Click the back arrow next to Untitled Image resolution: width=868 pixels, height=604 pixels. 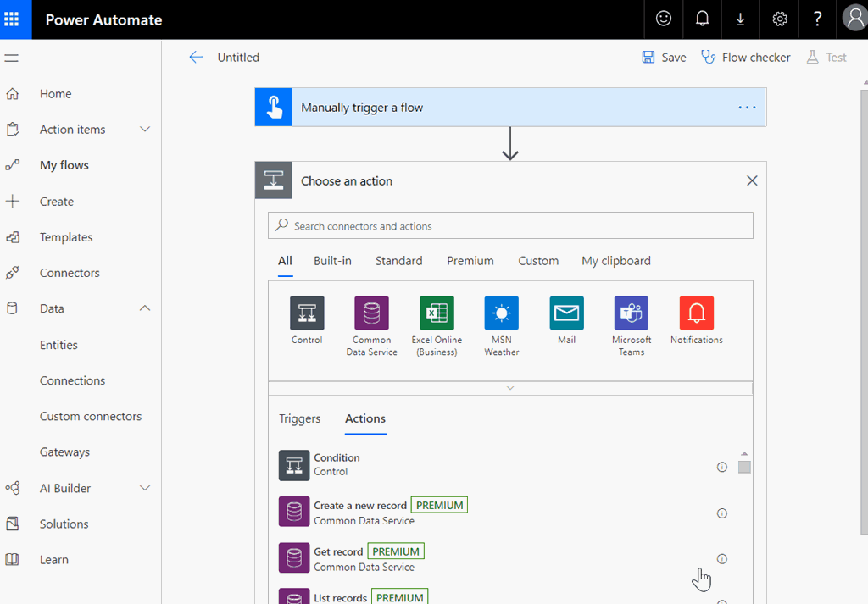pos(196,58)
